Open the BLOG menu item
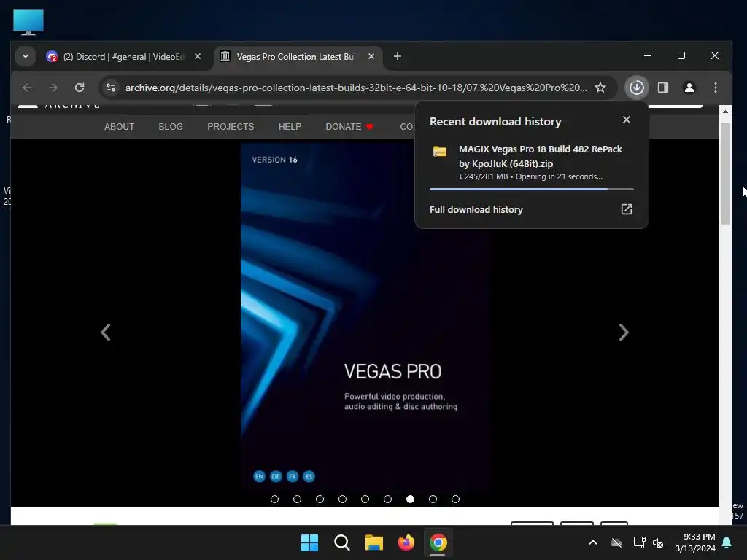747x560 pixels. pos(171,127)
